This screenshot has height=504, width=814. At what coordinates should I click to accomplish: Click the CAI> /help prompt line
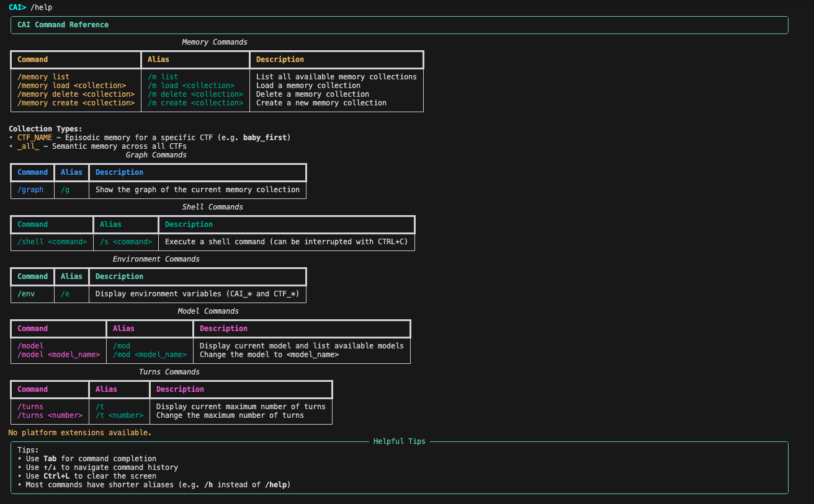click(x=31, y=7)
